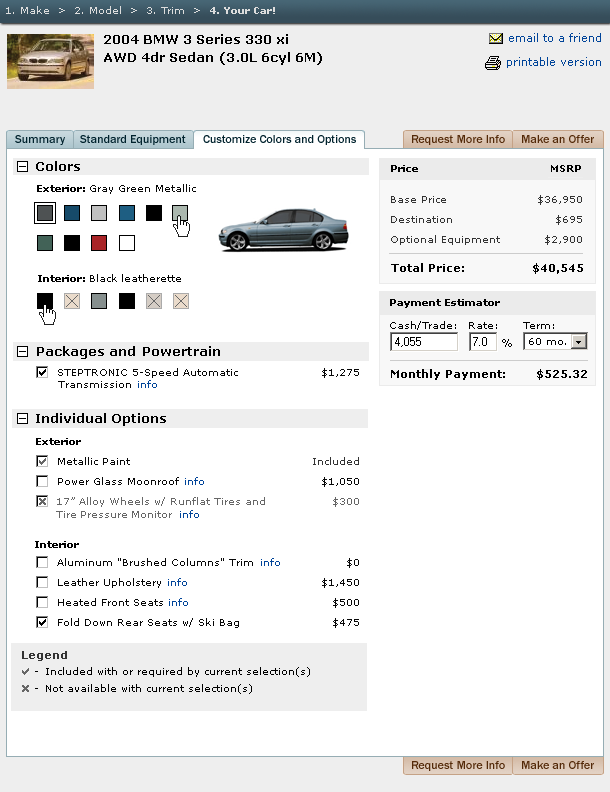Click bottom Request More Info button
Viewport: 610px width, 792px height.
click(x=458, y=765)
